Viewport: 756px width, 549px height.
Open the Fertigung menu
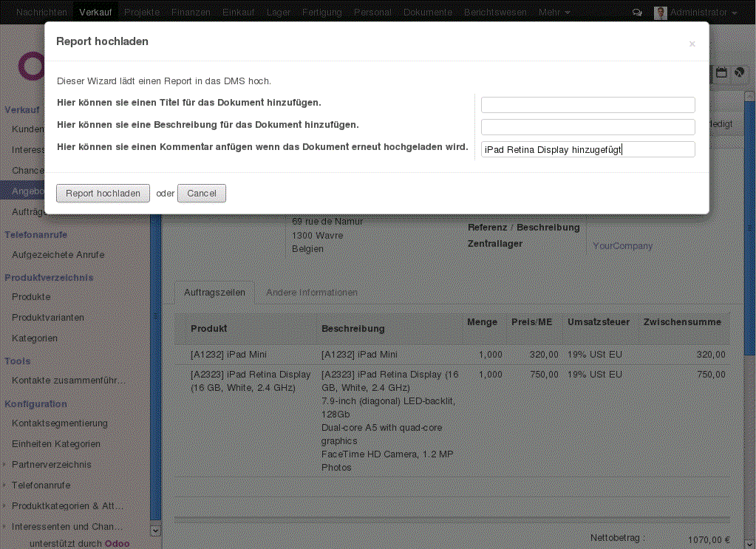(322, 13)
